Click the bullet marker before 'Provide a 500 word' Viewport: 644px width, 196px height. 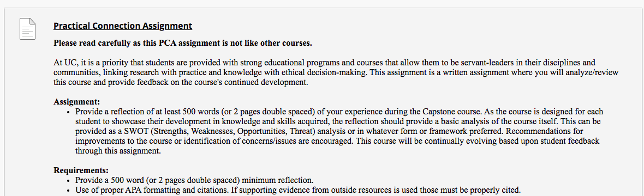pos(69,180)
